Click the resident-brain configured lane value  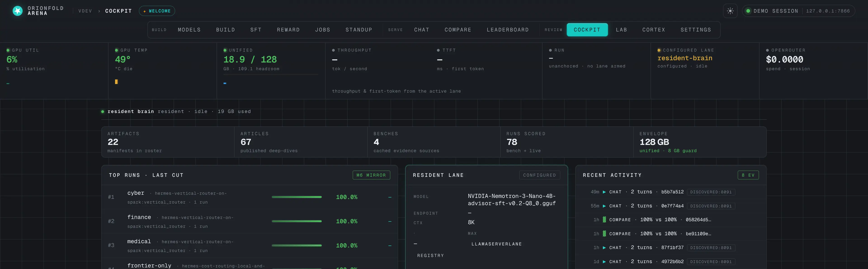tap(685, 58)
